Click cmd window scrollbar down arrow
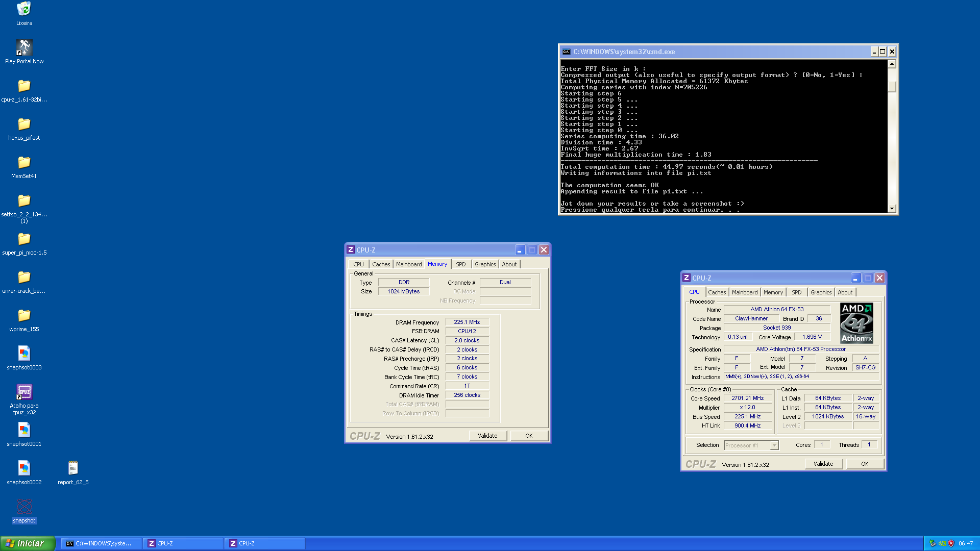Screen dimensions: 980x551 click(x=892, y=208)
